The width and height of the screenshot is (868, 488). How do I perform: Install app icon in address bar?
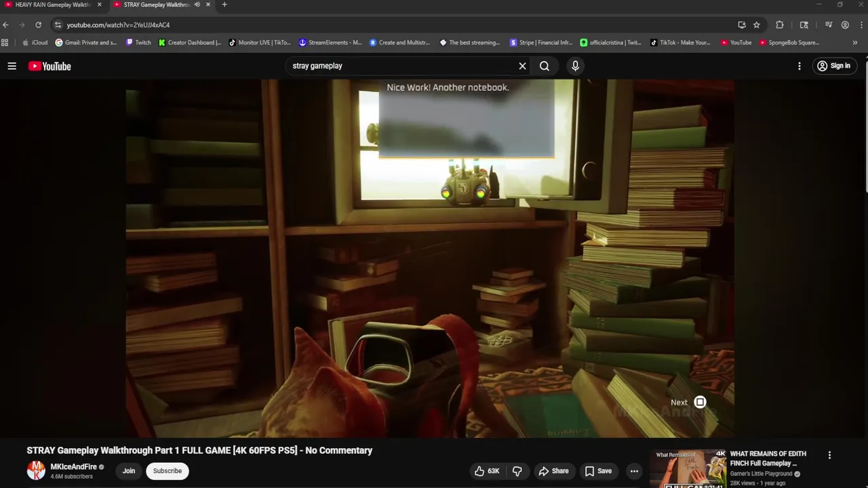(x=742, y=25)
